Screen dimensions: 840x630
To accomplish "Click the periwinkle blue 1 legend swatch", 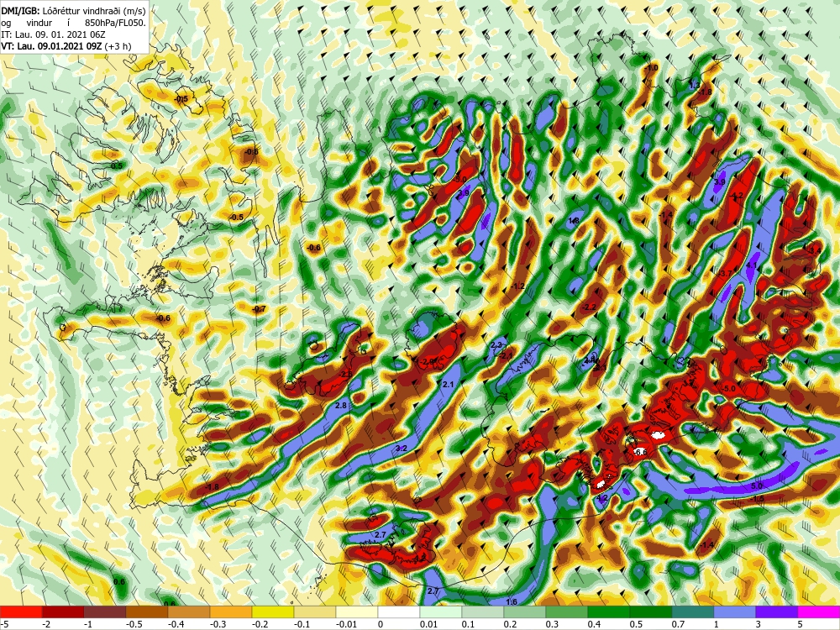I will pyautogui.click(x=735, y=612).
